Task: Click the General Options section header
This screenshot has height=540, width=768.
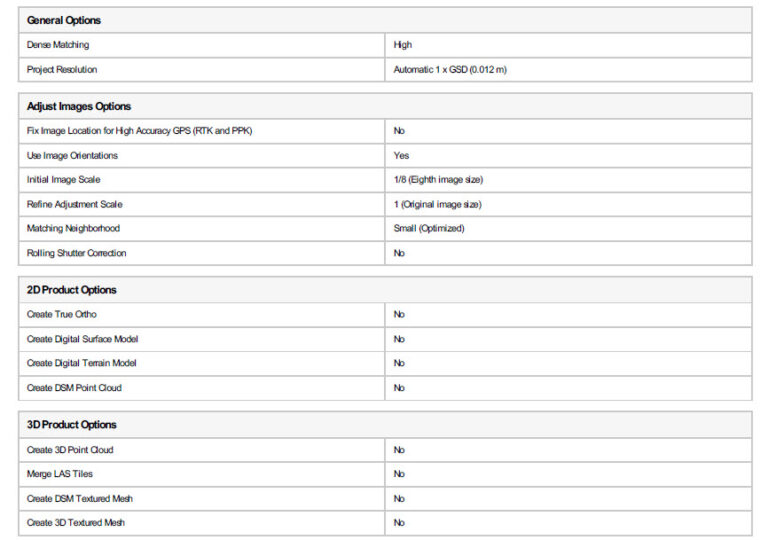Action: pyautogui.click(x=64, y=20)
